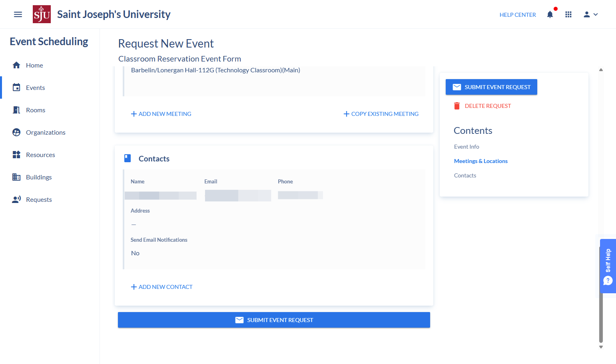Open the Self Help tab
The image size is (616, 364).
[608, 266]
